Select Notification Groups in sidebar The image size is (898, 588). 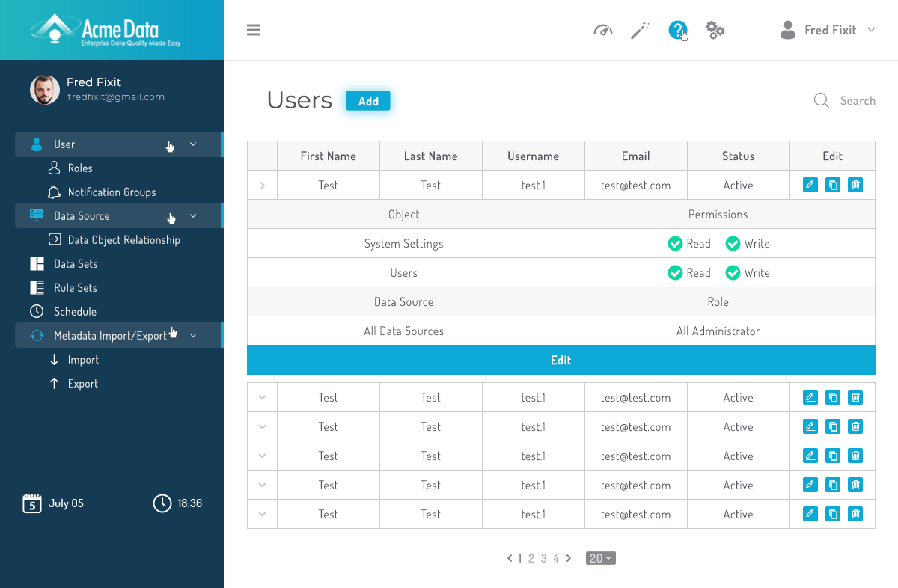(112, 192)
